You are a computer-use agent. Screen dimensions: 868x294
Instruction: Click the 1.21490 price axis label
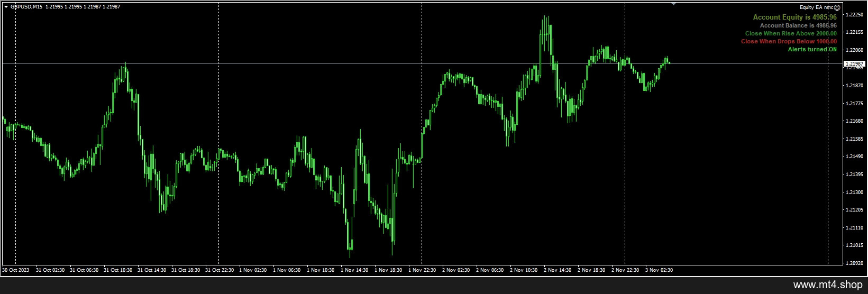coord(855,157)
